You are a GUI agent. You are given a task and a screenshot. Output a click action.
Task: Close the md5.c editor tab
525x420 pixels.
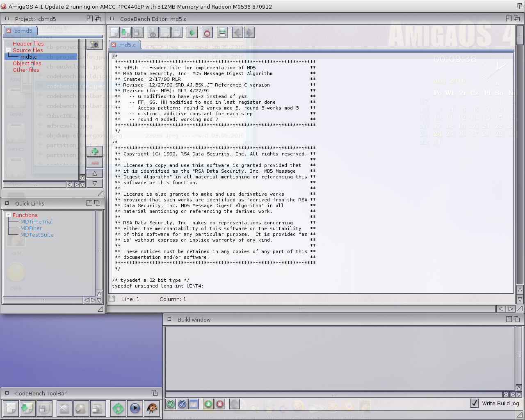pos(114,45)
